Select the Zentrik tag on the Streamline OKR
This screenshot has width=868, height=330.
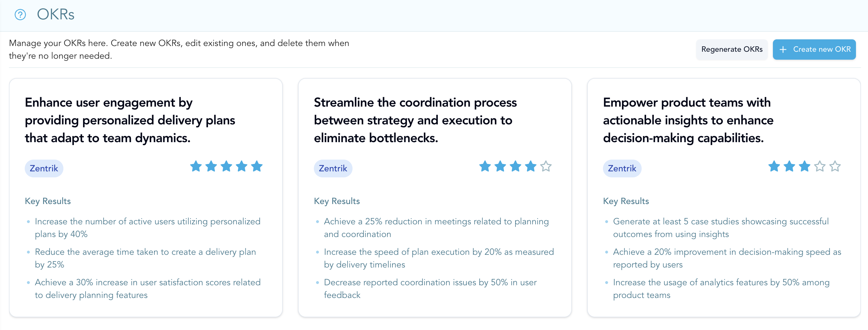coord(333,168)
